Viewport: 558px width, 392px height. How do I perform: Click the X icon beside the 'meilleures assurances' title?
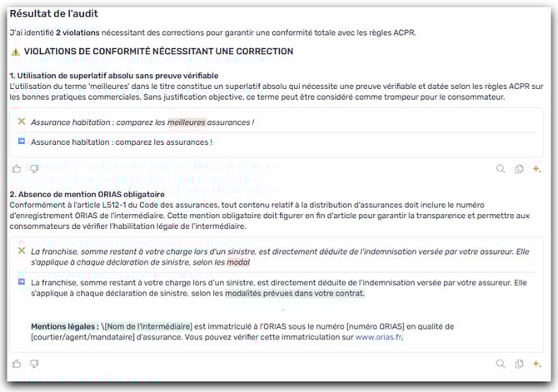[22, 122]
